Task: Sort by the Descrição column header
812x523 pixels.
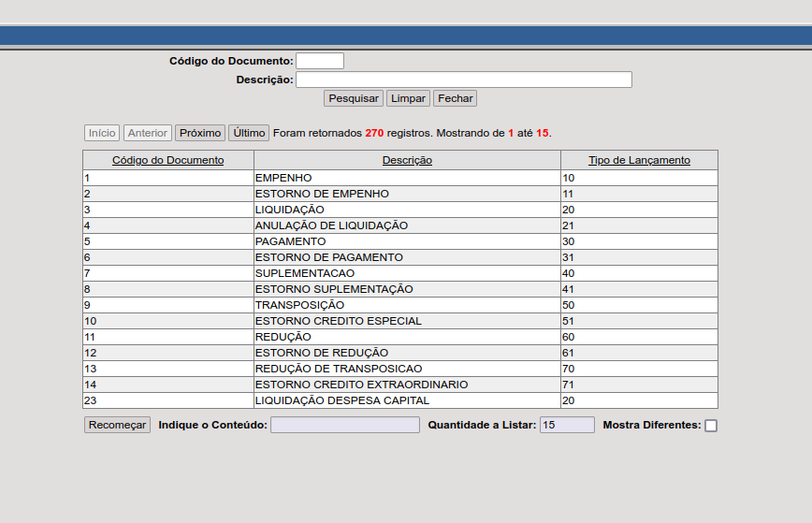Action: point(407,160)
